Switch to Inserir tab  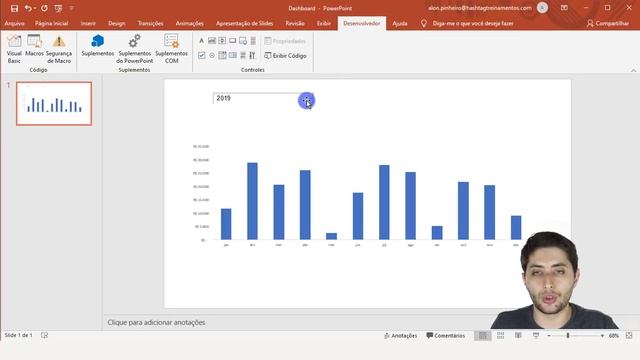coord(88,24)
